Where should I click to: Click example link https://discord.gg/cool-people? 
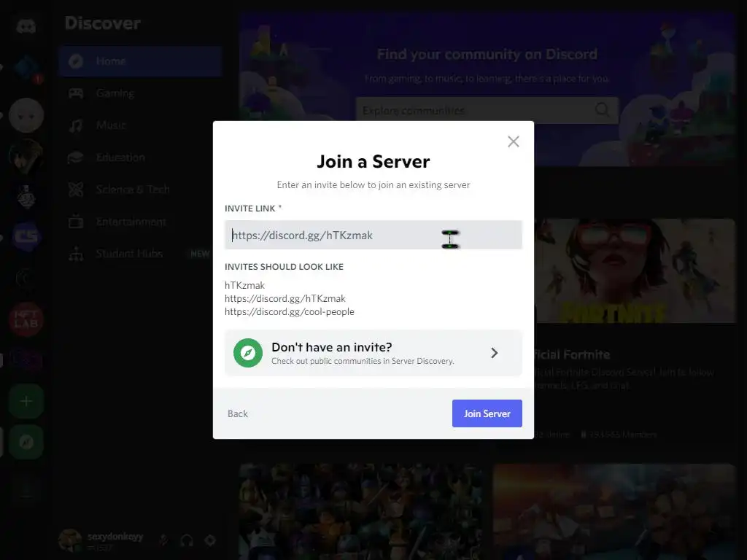[290, 312]
